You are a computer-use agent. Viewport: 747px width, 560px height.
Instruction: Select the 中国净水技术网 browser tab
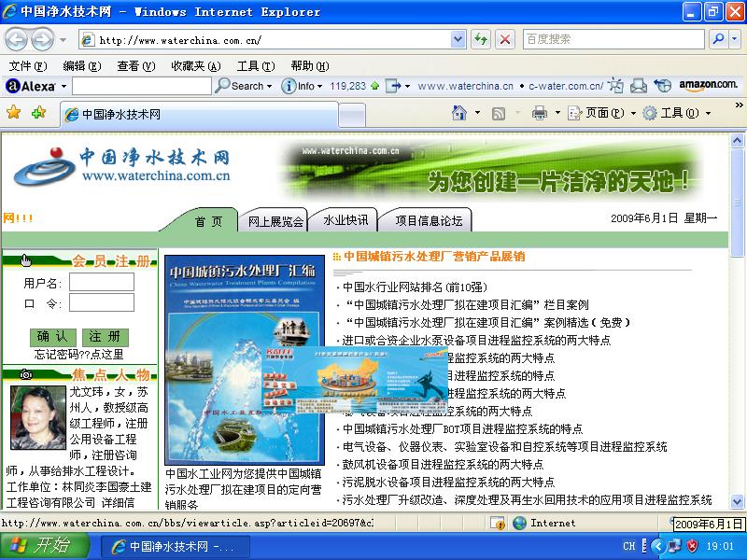[x=199, y=114]
